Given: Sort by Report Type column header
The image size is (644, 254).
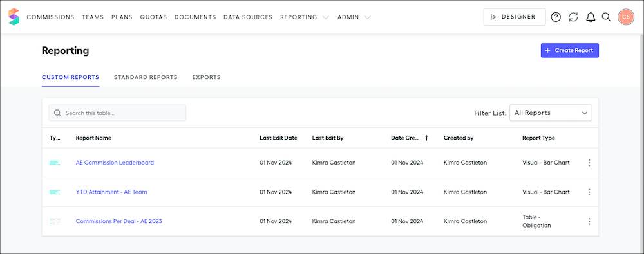Looking at the screenshot, I should [539, 138].
